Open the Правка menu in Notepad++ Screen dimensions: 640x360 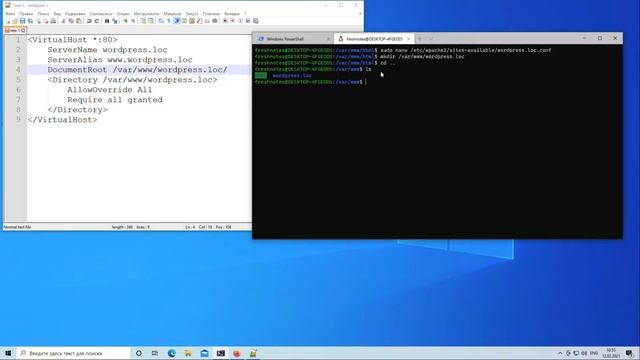26,14
